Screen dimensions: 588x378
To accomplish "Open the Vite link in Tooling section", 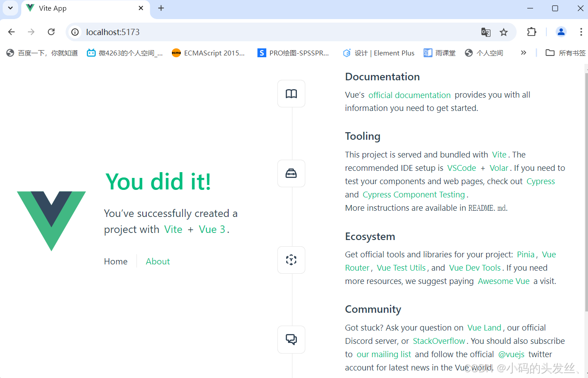I will coord(499,155).
